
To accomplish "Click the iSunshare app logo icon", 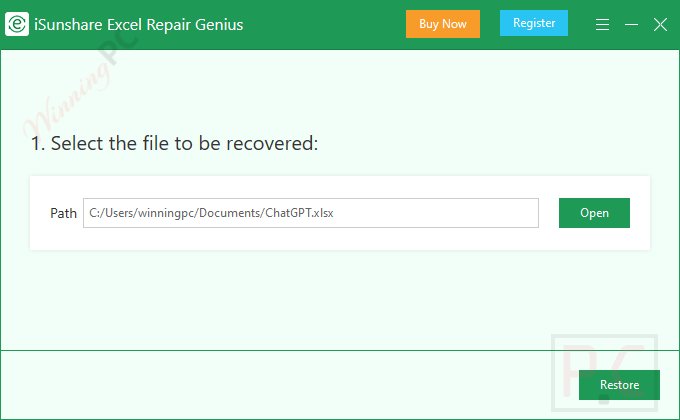I will [x=17, y=24].
